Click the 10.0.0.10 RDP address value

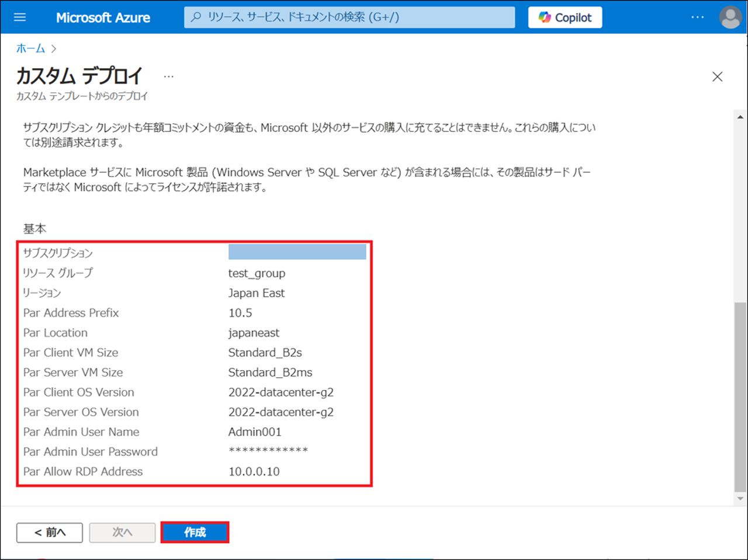click(x=254, y=472)
